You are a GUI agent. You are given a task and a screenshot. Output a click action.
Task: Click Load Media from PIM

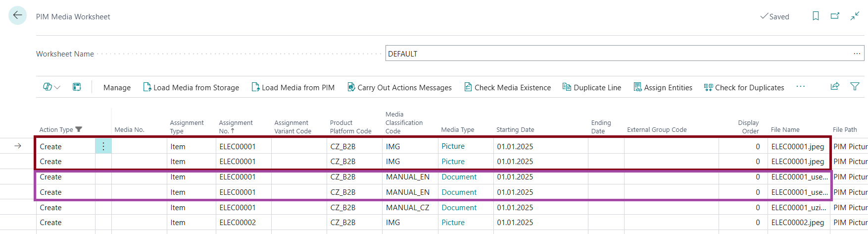[293, 88]
